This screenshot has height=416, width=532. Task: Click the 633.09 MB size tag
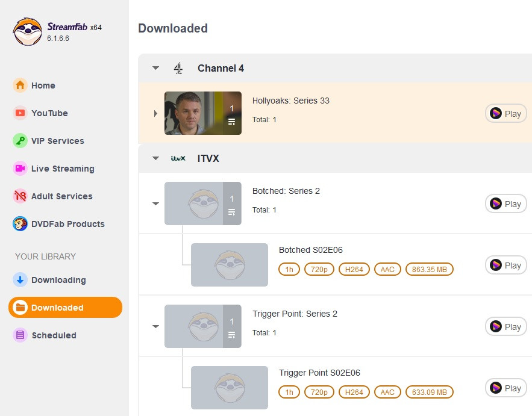click(x=430, y=392)
